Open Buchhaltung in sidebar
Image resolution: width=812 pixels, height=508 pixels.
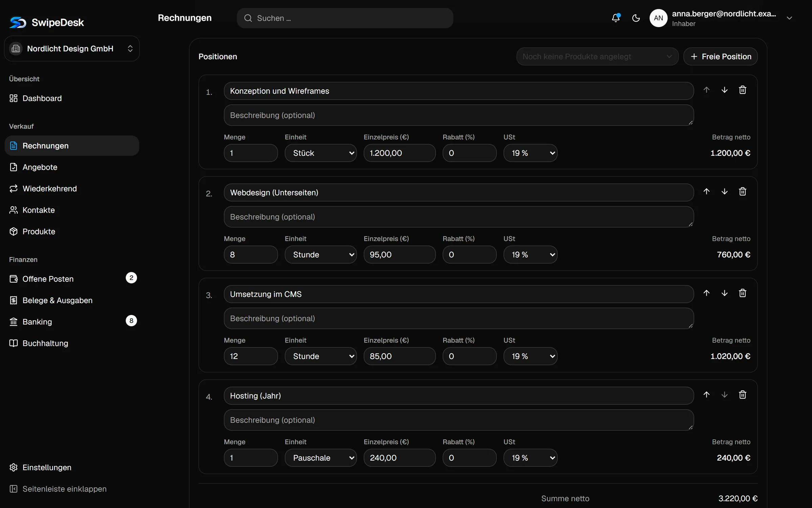tap(72, 343)
